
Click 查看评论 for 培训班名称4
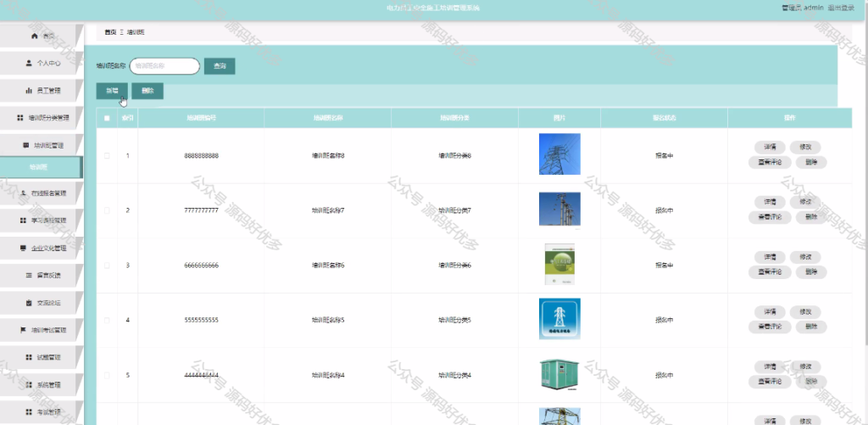(770, 382)
